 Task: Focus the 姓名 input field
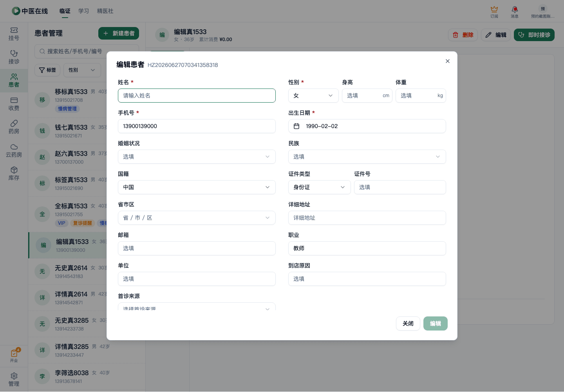click(x=197, y=96)
